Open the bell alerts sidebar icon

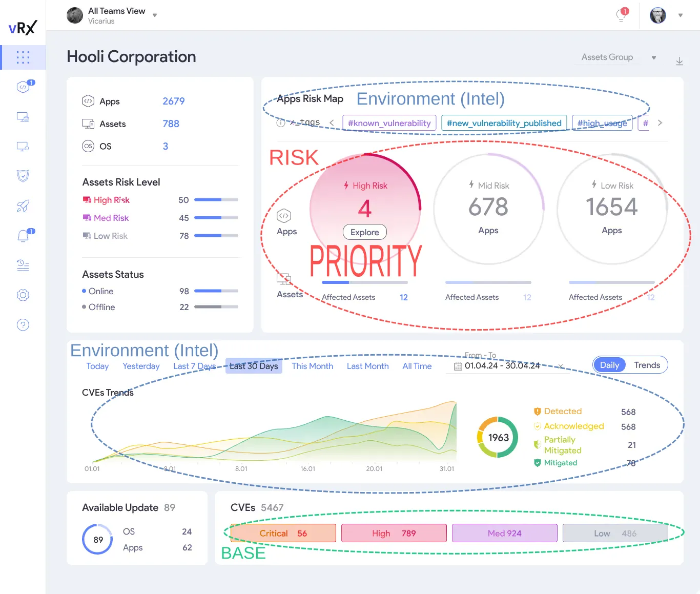click(23, 236)
